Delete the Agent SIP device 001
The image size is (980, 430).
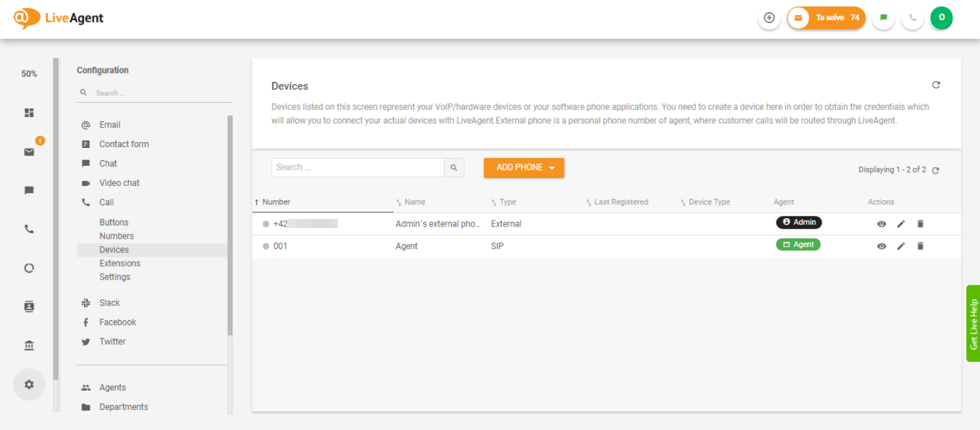pyautogui.click(x=921, y=246)
